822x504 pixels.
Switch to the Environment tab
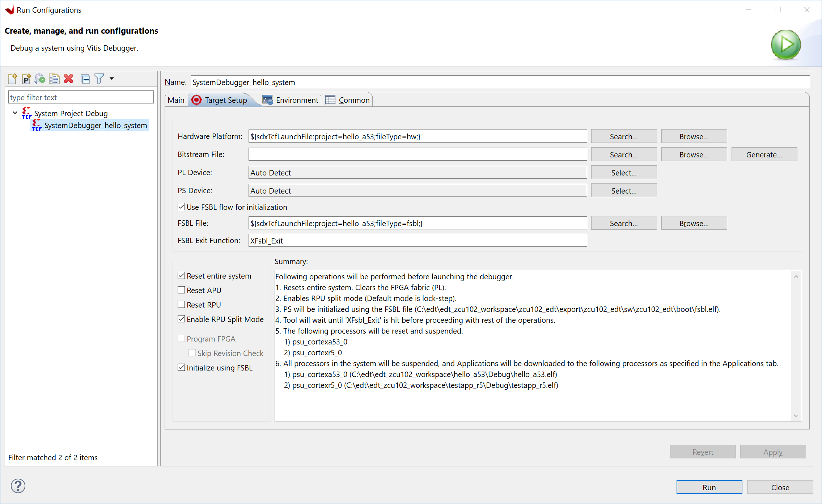click(x=297, y=100)
